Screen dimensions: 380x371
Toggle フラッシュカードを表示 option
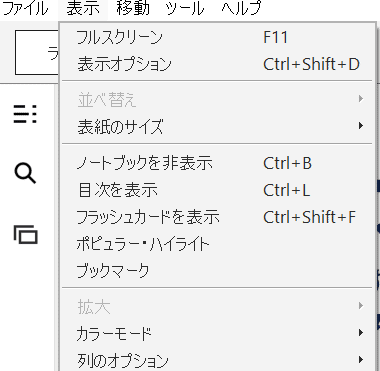(x=217, y=217)
